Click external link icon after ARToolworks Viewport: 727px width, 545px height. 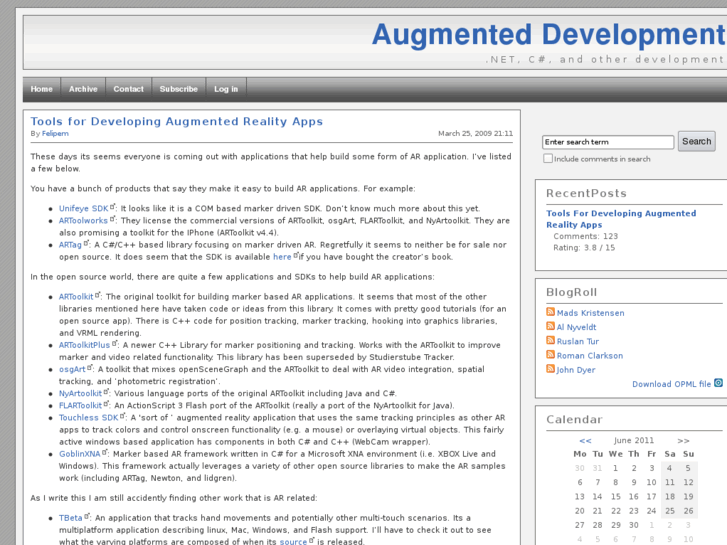pyautogui.click(x=112, y=219)
